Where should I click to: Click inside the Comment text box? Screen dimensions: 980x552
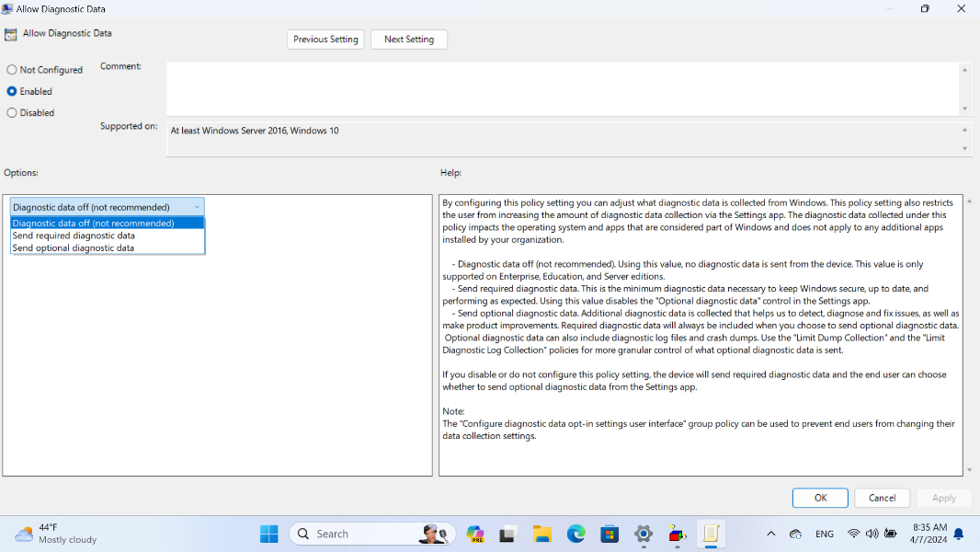pyautogui.click(x=561, y=88)
